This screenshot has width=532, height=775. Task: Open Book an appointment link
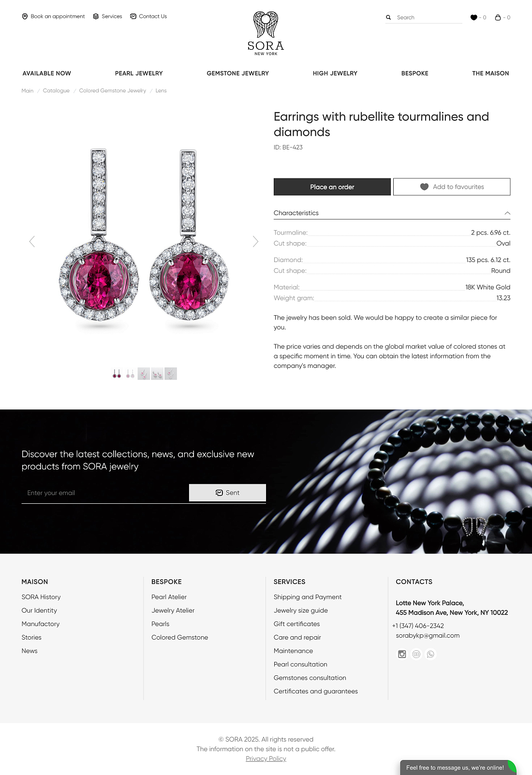pos(53,16)
